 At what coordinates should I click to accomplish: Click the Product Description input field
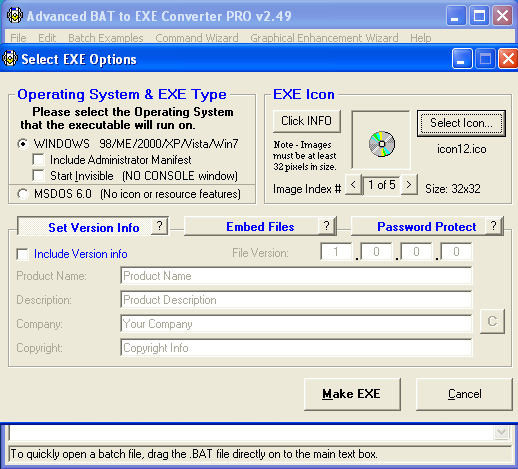[x=296, y=300]
